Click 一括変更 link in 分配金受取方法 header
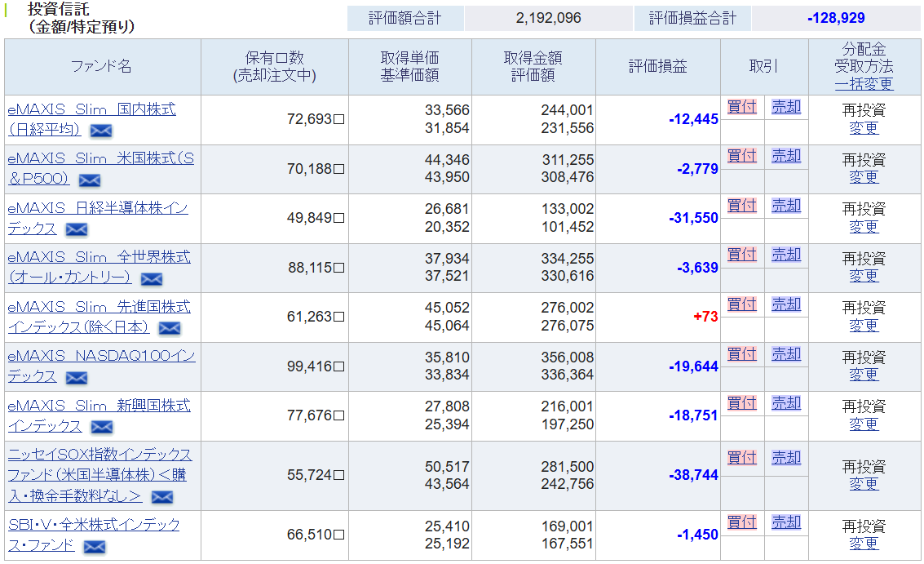 tap(864, 84)
